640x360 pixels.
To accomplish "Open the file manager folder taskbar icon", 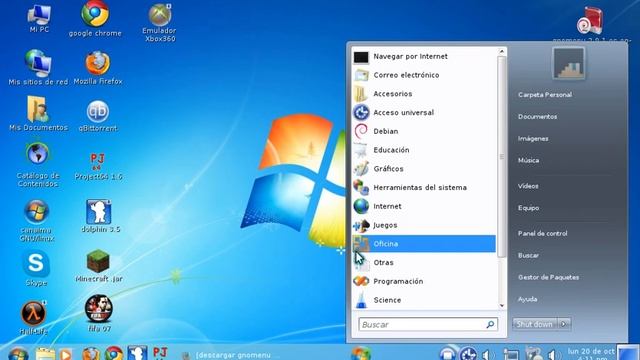I will (x=45, y=353).
